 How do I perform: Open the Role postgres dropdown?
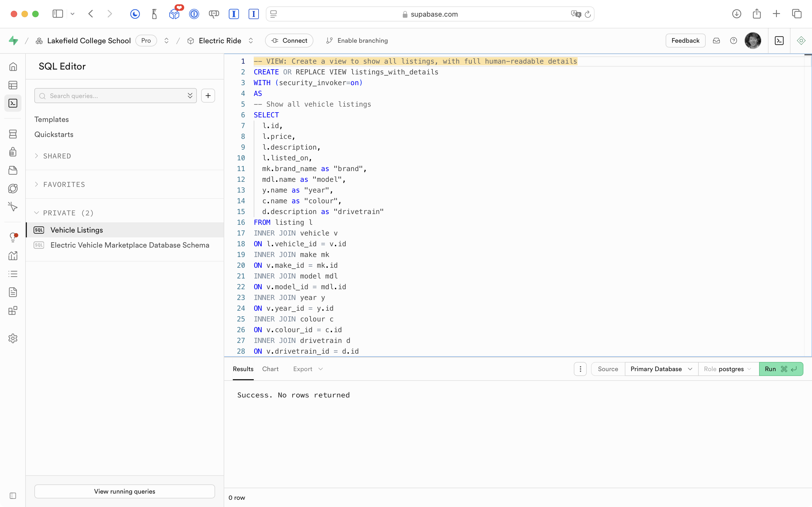click(x=728, y=369)
